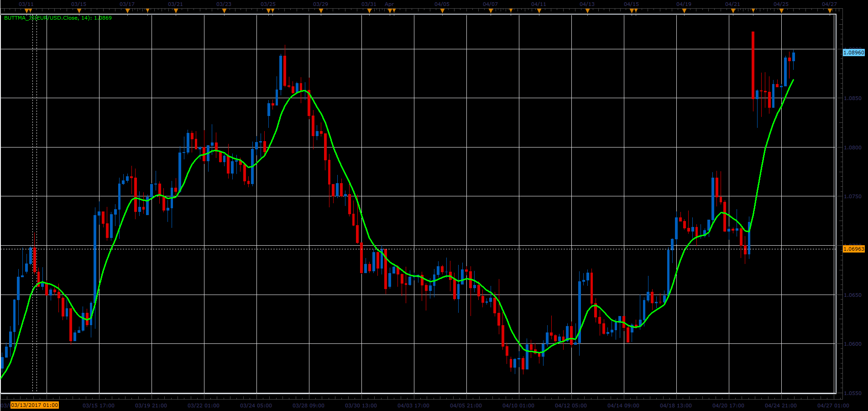Click the 1.0850 price axis label
868x411 pixels.
[x=853, y=98]
